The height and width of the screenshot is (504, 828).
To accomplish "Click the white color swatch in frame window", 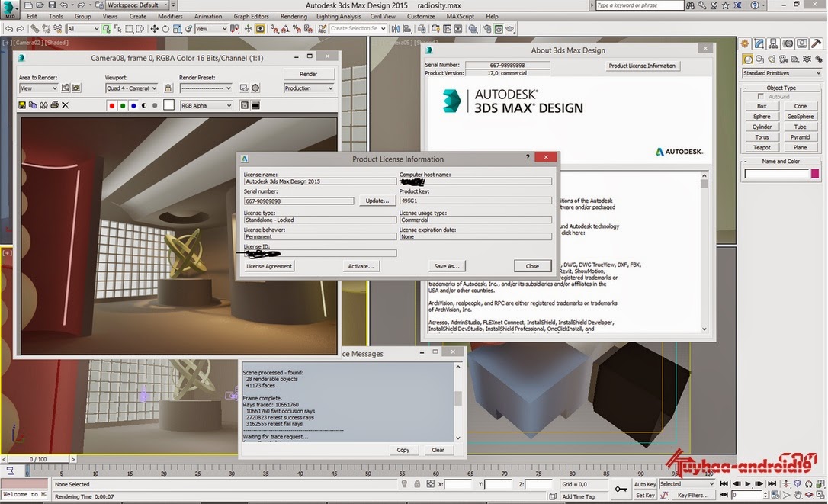I will [x=168, y=105].
